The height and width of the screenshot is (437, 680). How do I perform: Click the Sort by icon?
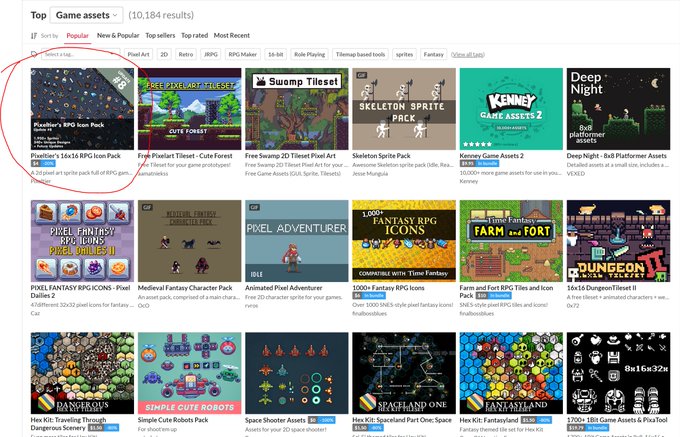(34, 36)
